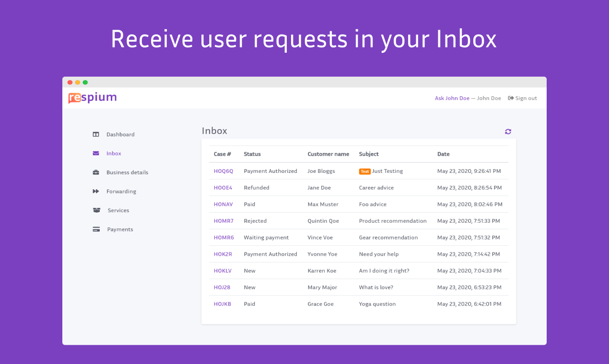This screenshot has width=609, height=364.
Task: Open case HOOE4
Action: [x=223, y=188]
